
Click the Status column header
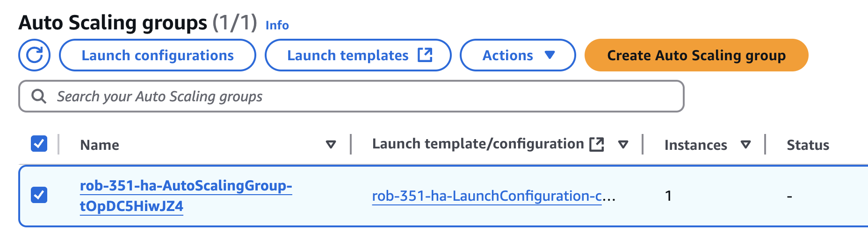[808, 145]
